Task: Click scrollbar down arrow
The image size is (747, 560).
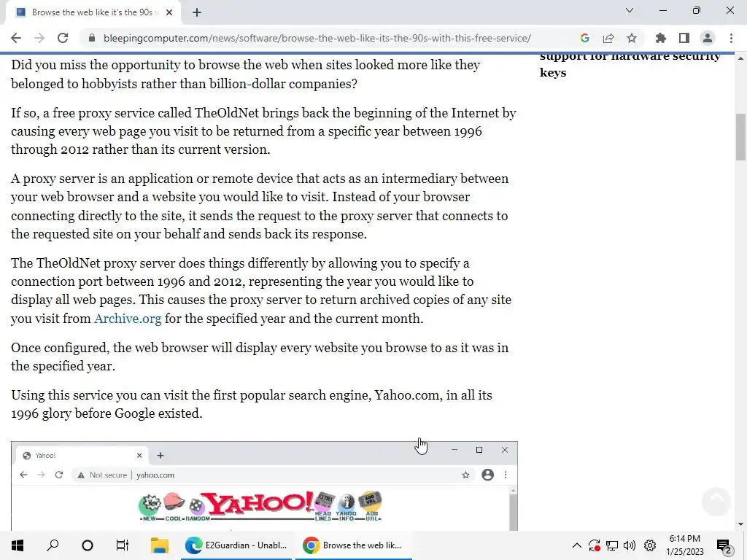Action: click(740, 524)
